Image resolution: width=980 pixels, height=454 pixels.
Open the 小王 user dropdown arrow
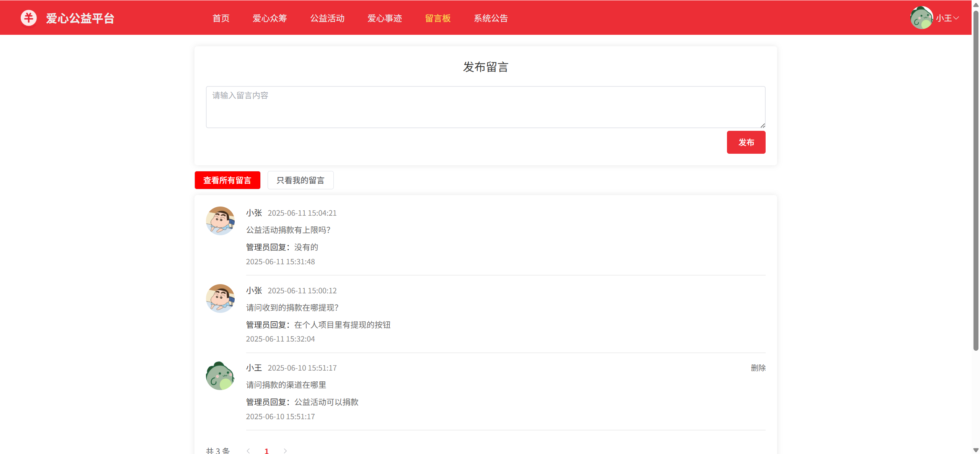pyautogui.click(x=956, y=18)
